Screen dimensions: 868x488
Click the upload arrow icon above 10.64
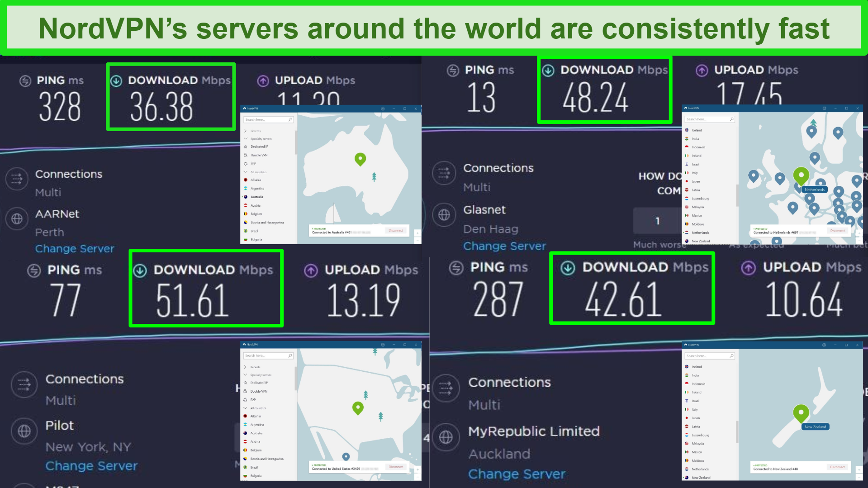[748, 268]
